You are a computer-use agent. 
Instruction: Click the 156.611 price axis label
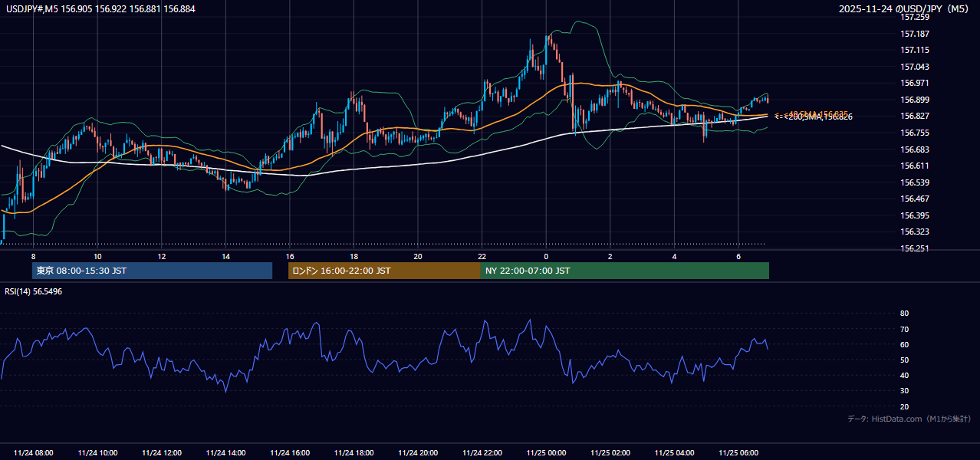point(915,166)
